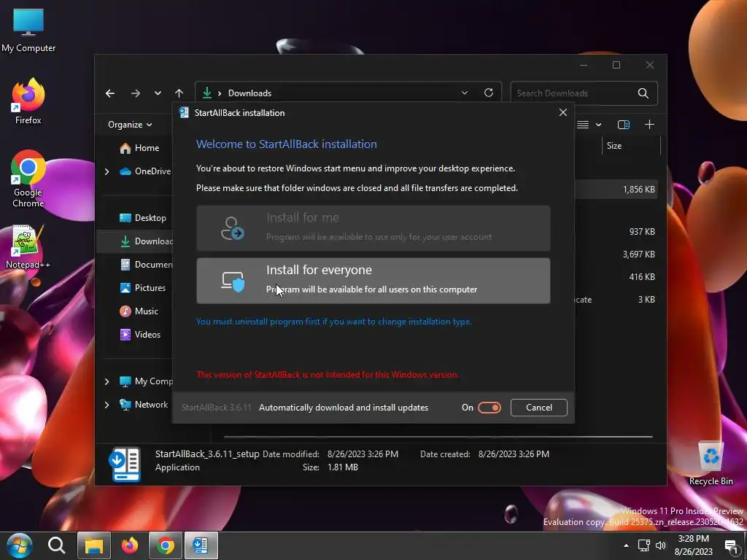Toggle automatic updates switch off

coord(489,408)
